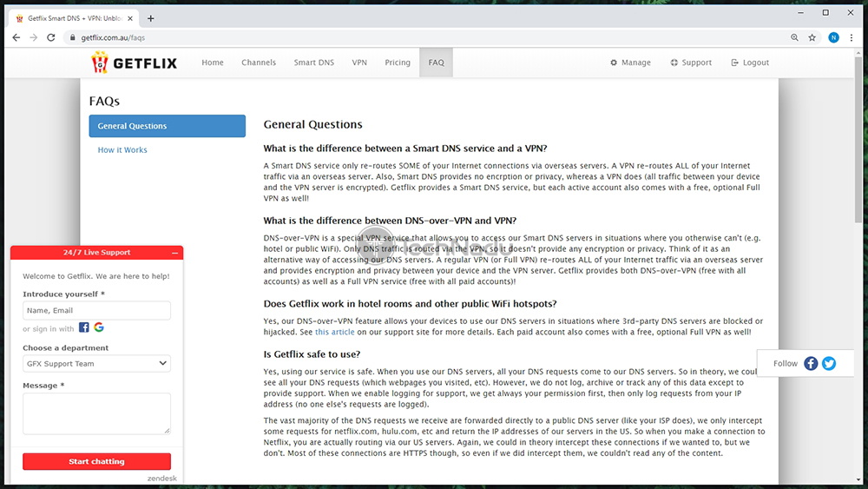
Task: Click the 24/7 Live Support header bar
Action: click(x=97, y=253)
